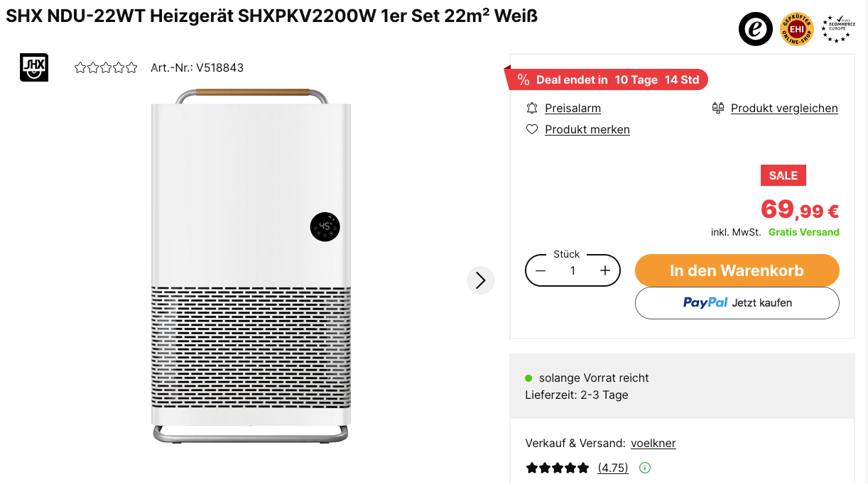Click the heart icon for Produkt merken

point(532,129)
